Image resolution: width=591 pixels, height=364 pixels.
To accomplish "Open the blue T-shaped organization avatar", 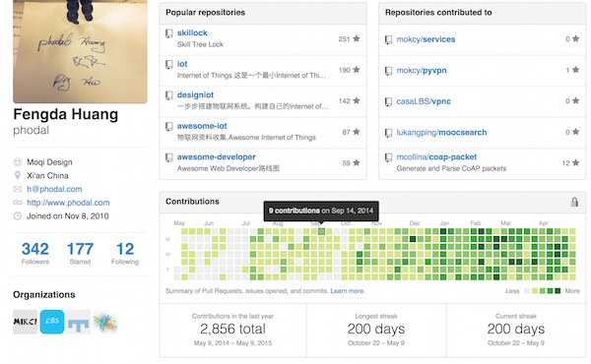I will [x=79, y=322].
